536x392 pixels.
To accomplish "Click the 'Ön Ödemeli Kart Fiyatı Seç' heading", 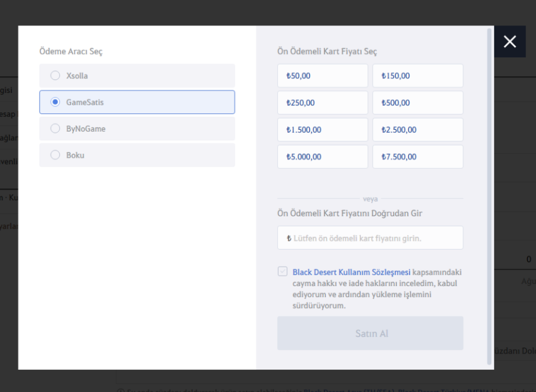I will point(327,52).
